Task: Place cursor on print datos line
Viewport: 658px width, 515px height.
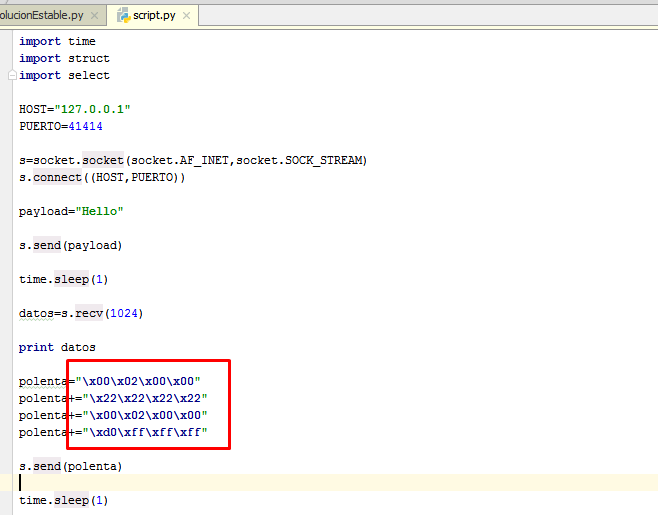Action: point(57,347)
